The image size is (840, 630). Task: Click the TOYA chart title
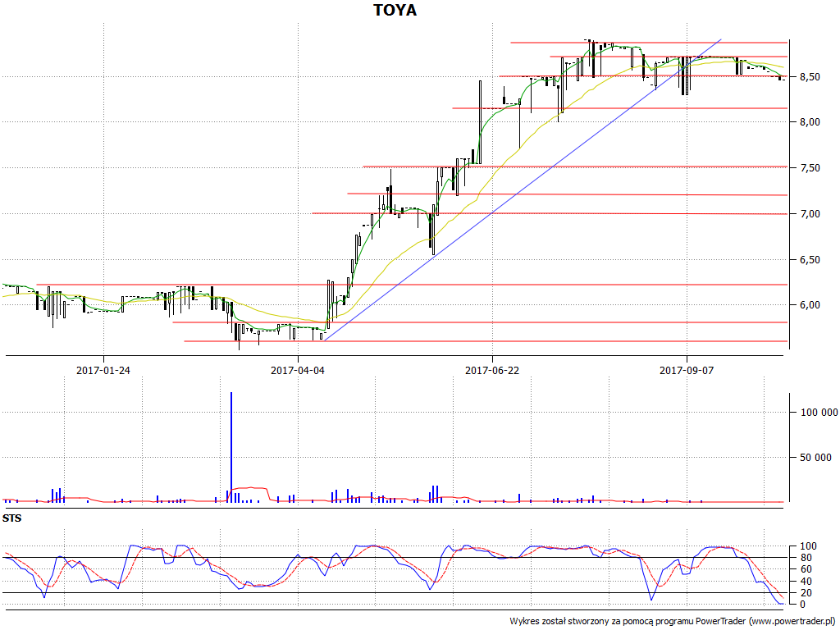[x=395, y=10]
